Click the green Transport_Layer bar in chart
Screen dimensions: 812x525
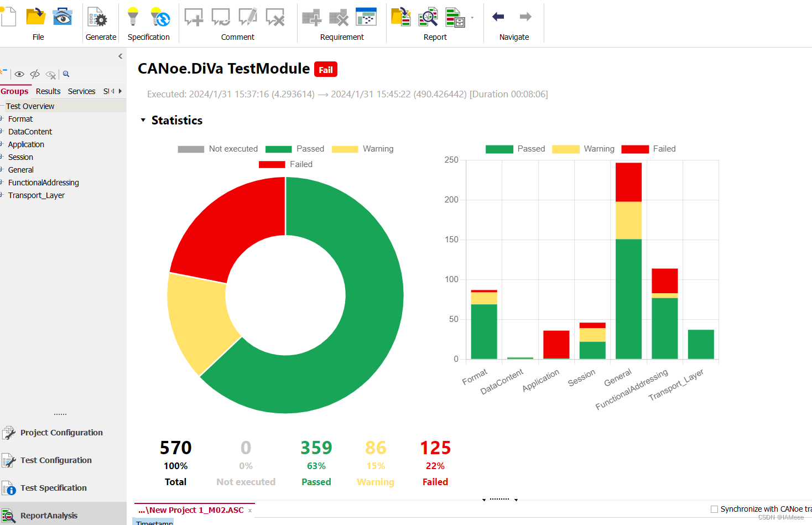(701, 344)
